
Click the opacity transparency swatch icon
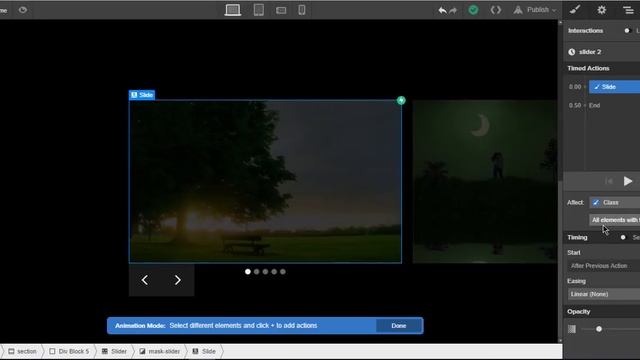[x=572, y=329]
